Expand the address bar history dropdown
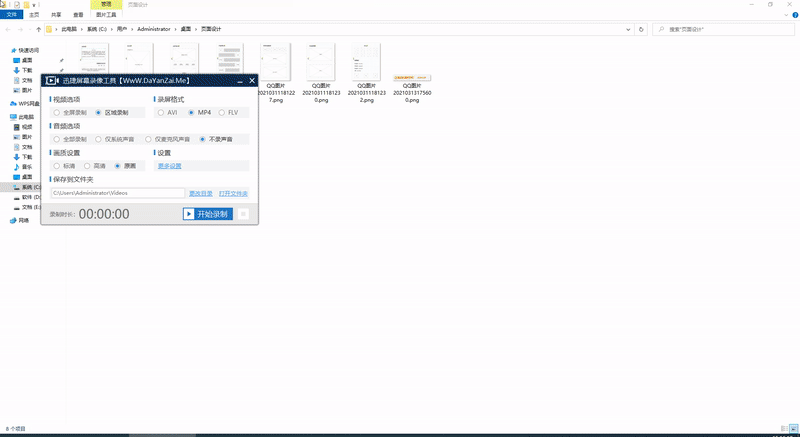The width and height of the screenshot is (800, 437). (x=628, y=30)
